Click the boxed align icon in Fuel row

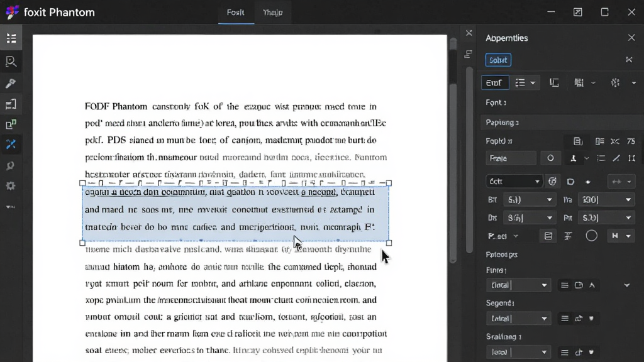point(548,236)
